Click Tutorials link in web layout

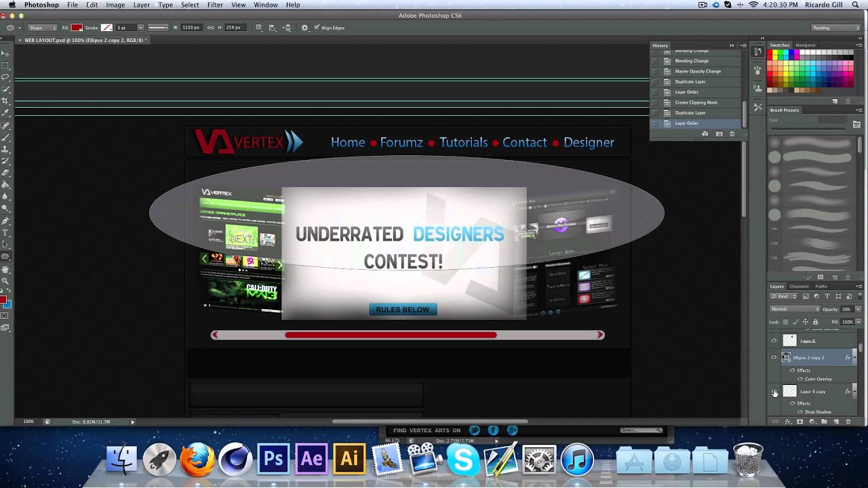tap(463, 142)
